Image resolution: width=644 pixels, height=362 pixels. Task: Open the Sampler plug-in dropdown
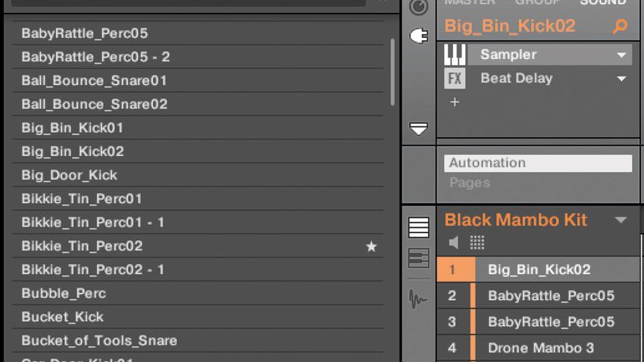[x=621, y=55]
